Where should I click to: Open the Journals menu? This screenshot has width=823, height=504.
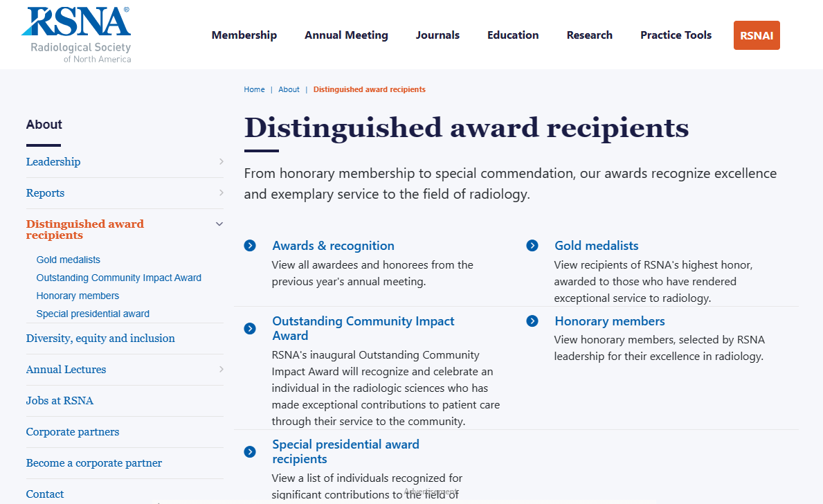tap(437, 35)
